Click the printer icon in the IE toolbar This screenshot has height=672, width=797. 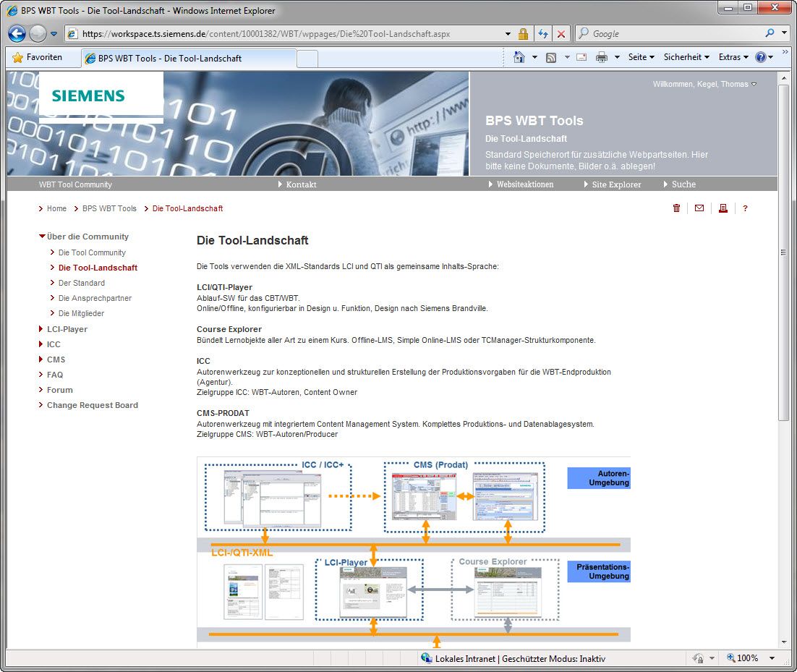(x=601, y=57)
